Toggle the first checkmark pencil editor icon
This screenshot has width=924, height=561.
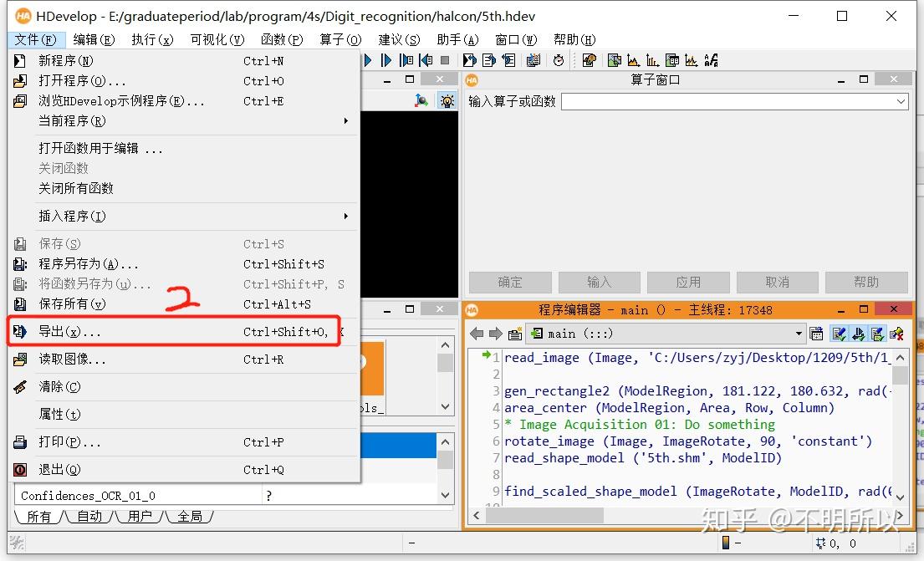click(x=839, y=334)
